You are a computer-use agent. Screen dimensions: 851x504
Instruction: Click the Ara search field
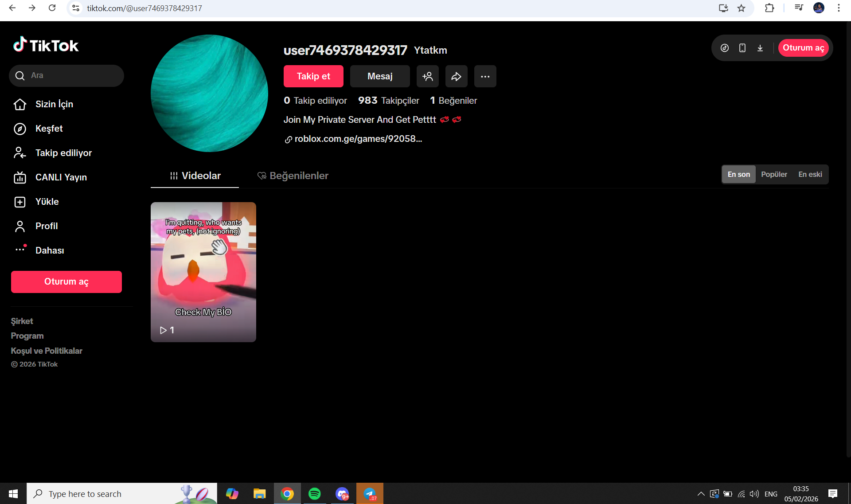[x=66, y=76]
